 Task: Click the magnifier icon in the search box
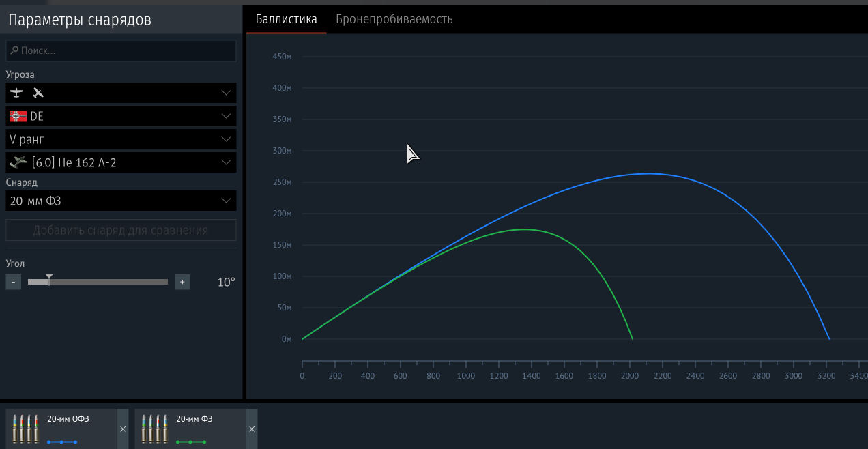point(14,50)
